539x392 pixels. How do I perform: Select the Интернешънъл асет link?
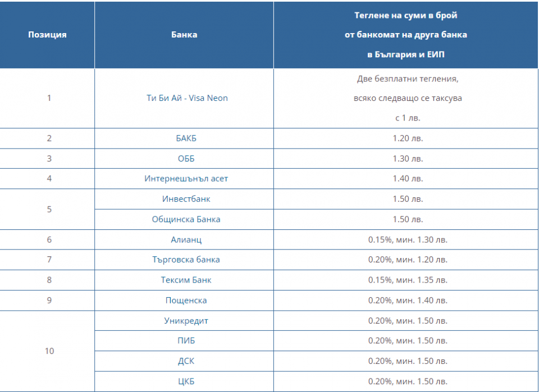click(186, 179)
